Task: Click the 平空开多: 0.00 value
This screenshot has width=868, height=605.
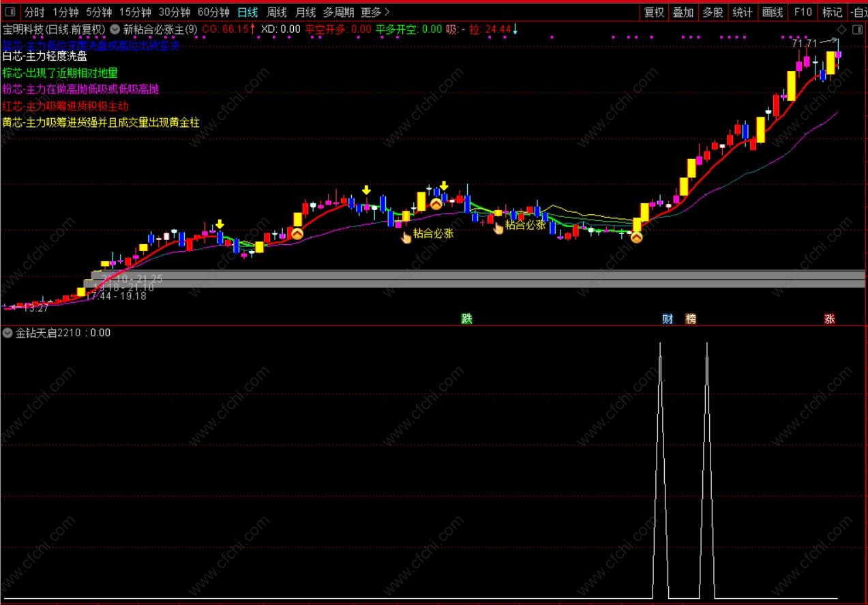Action: point(338,29)
